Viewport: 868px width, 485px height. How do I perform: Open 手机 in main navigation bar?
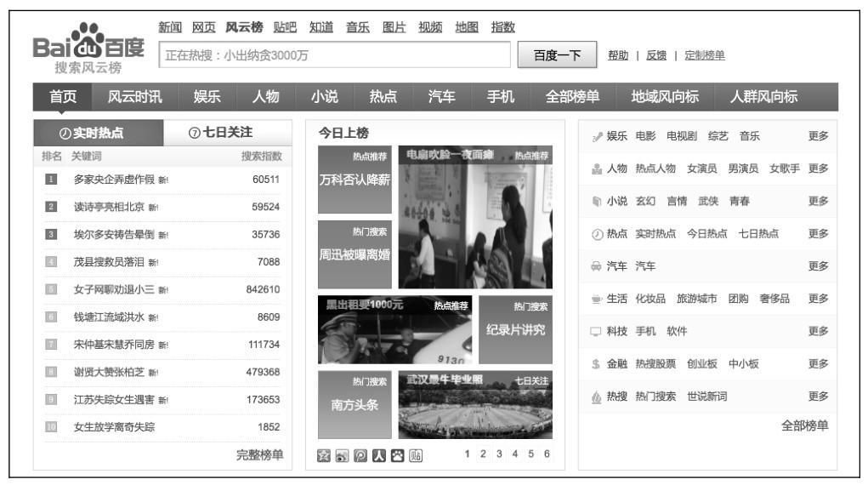click(x=501, y=96)
